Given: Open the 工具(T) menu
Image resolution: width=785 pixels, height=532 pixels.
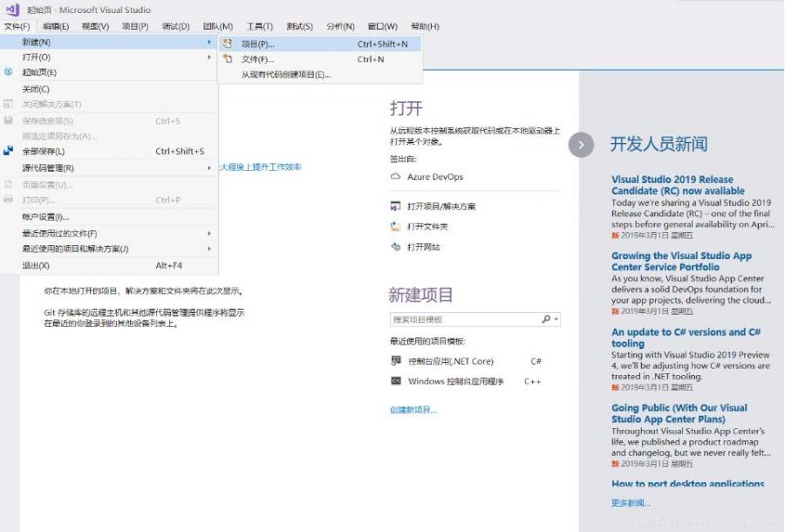Looking at the screenshot, I should [259, 26].
